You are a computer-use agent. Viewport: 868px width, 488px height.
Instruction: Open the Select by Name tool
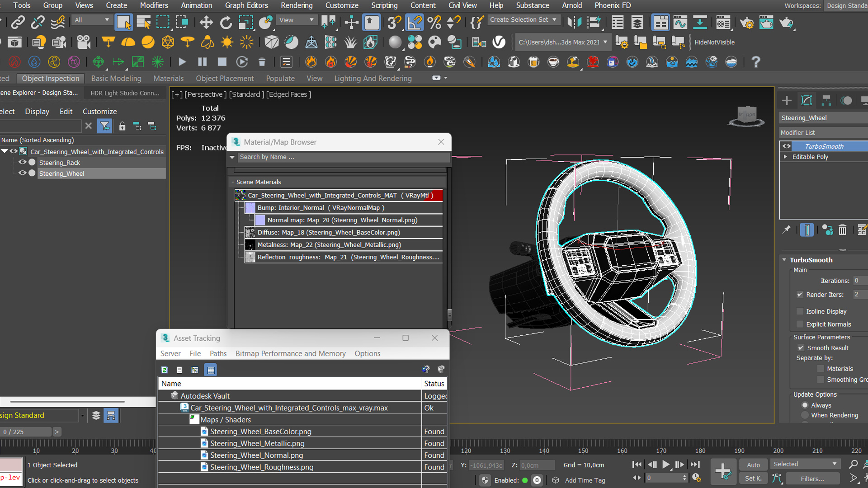tap(143, 22)
